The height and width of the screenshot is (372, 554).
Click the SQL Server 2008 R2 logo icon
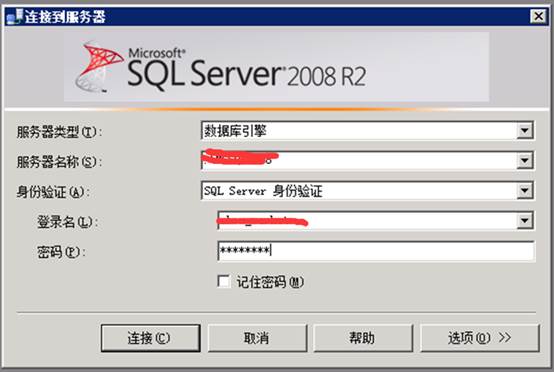click(x=99, y=67)
